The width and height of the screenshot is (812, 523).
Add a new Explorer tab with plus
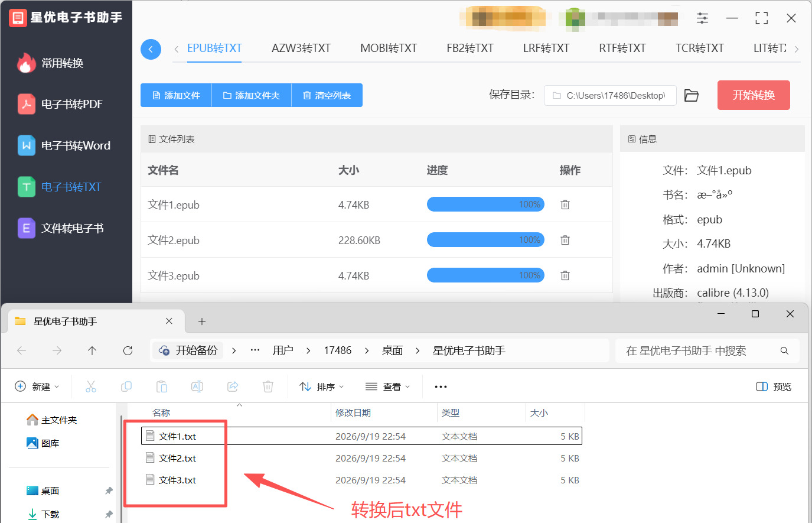[x=202, y=321]
